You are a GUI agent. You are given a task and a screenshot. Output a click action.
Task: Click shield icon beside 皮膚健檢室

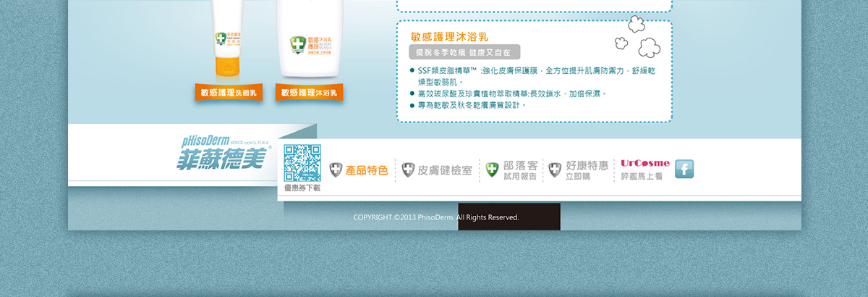pos(409,170)
